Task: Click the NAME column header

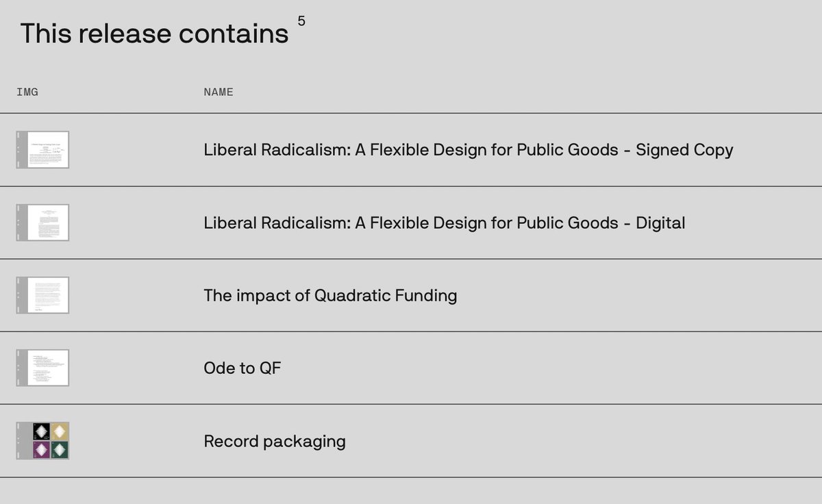Action: coord(219,92)
